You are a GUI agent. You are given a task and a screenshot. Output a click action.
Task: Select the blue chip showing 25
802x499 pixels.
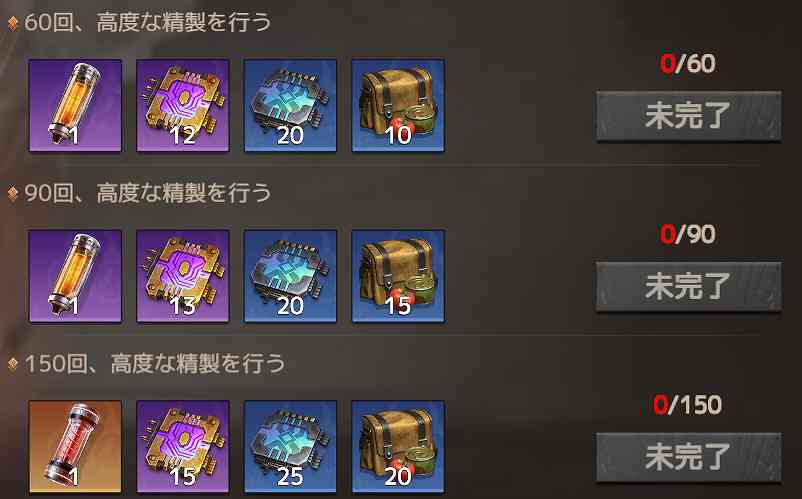click(x=291, y=447)
